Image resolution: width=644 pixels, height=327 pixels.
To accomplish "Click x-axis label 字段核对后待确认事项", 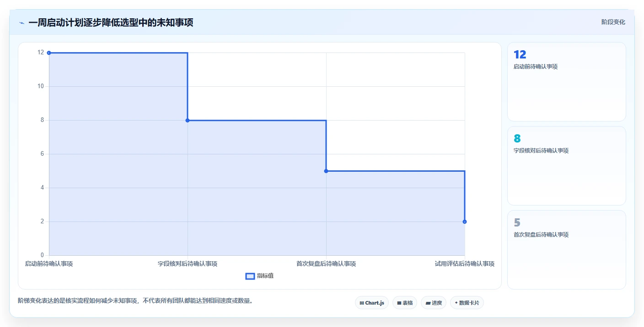I will click(x=188, y=264).
